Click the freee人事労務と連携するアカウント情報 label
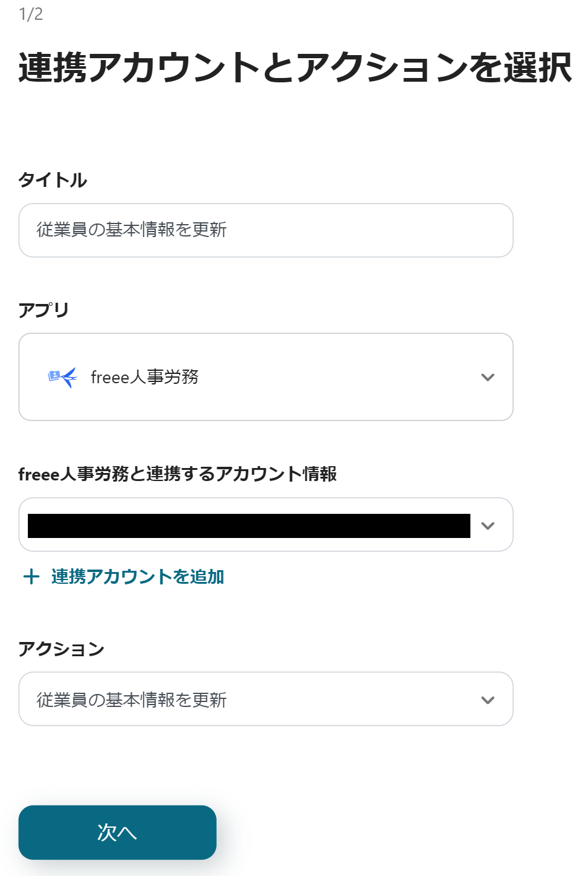 (178, 474)
